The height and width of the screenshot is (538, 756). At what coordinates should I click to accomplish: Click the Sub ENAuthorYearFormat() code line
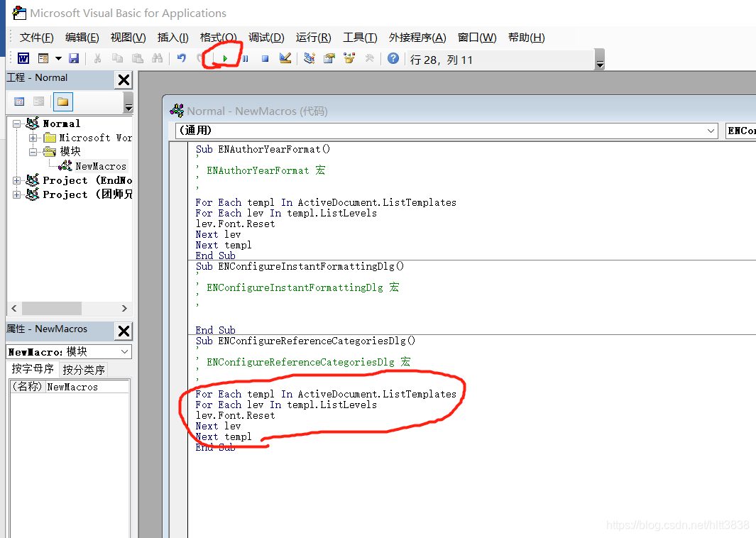[x=263, y=150]
